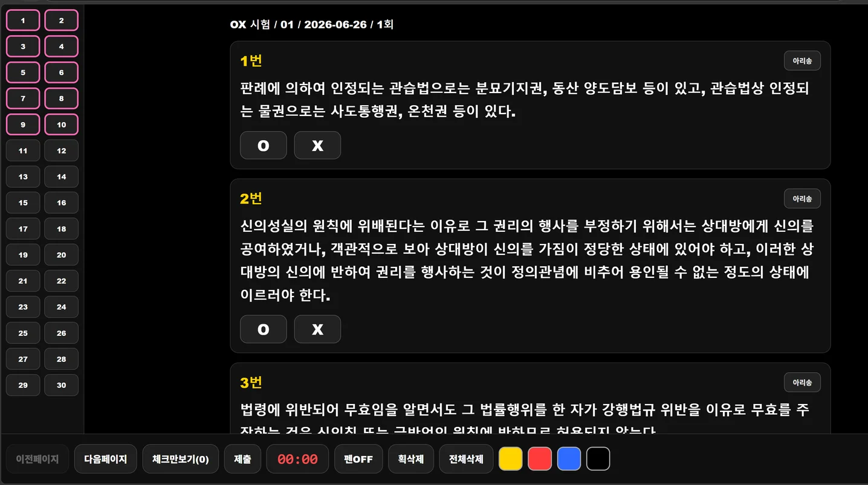
Task: Show only checked items with 체크만보기(0)
Action: 181,459
